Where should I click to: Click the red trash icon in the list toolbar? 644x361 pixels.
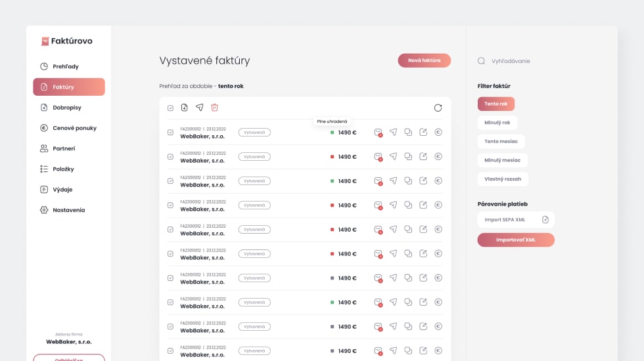pos(214,108)
